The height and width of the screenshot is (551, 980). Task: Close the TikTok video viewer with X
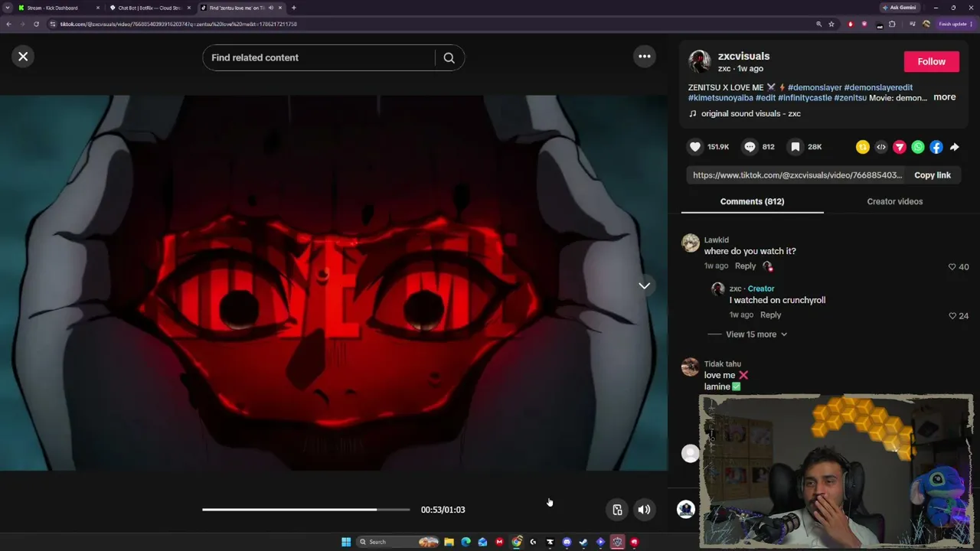point(23,57)
